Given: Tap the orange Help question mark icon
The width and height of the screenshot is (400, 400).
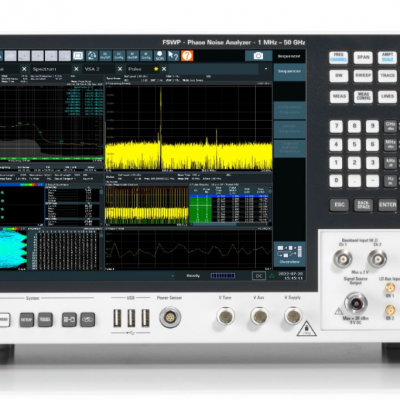Looking at the screenshot, I should pos(187,56).
